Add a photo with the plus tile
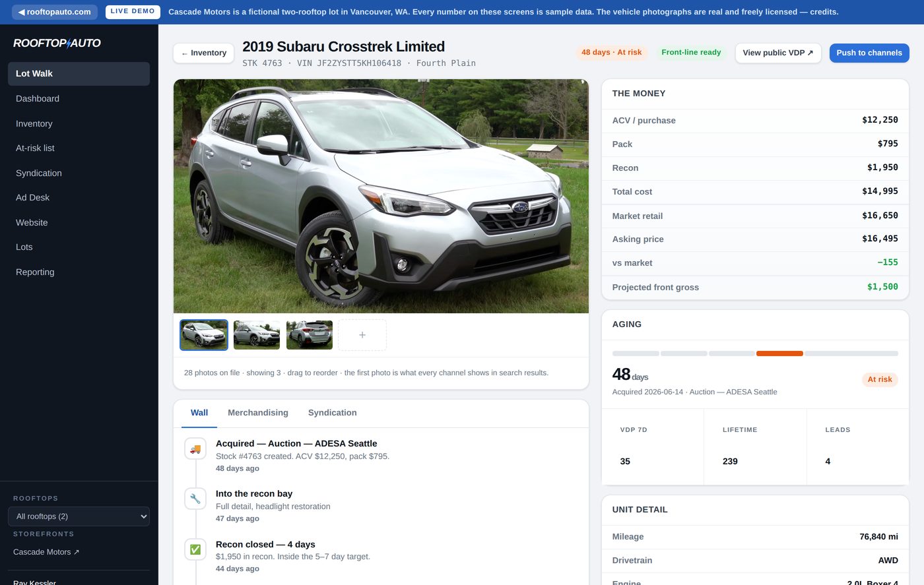924x585 pixels. pos(362,335)
